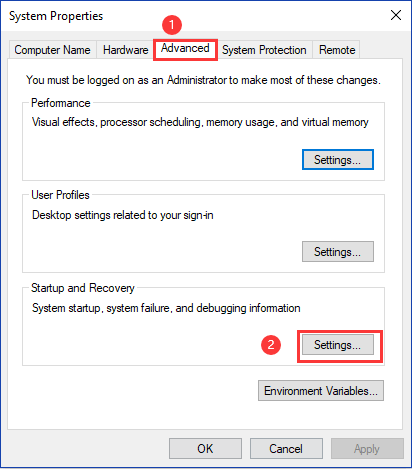The width and height of the screenshot is (412, 469).
Task: Select the Advanced tab
Action: click(x=185, y=49)
